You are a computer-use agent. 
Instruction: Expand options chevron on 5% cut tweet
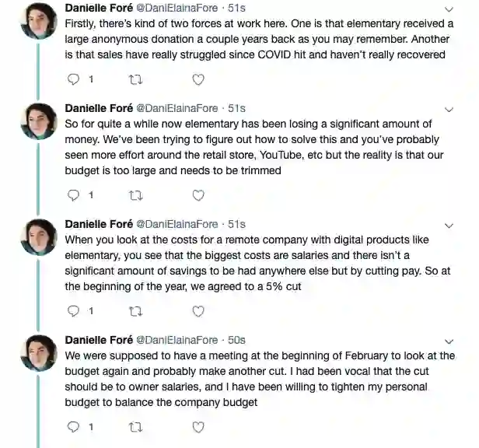[x=449, y=225]
